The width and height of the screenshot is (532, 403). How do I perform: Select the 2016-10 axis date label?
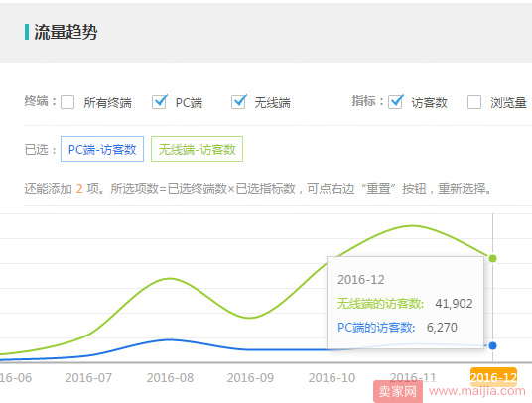[x=332, y=377]
